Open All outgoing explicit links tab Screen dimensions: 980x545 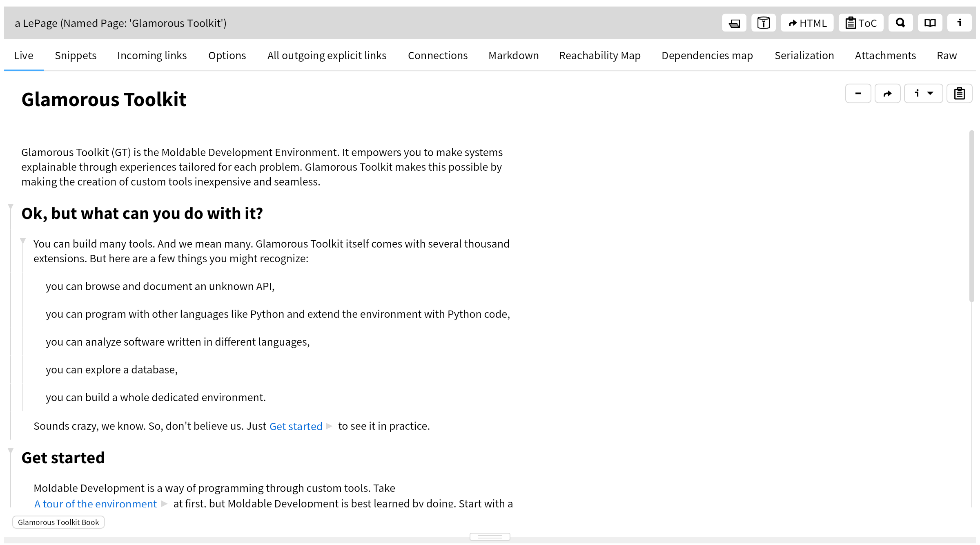point(327,56)
